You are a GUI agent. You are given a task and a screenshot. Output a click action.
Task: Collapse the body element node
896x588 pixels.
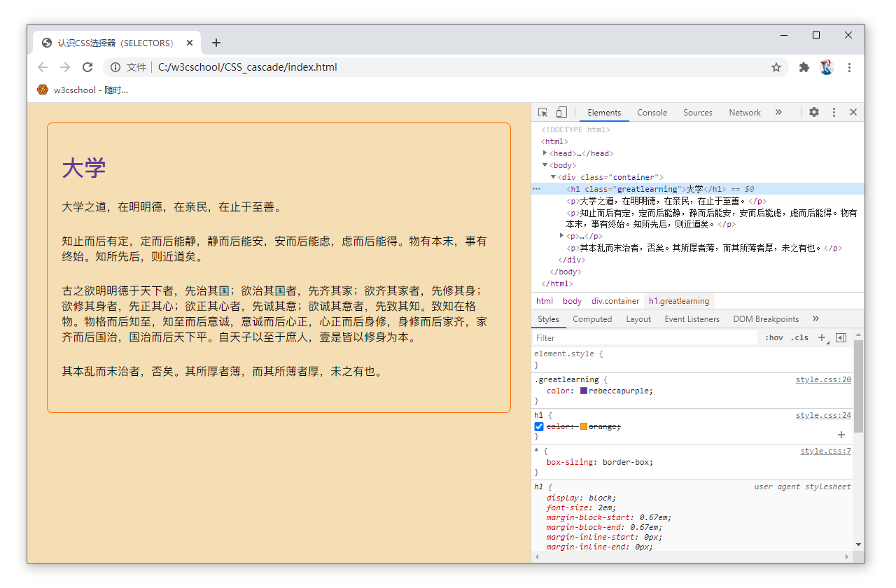pos(545,165)
